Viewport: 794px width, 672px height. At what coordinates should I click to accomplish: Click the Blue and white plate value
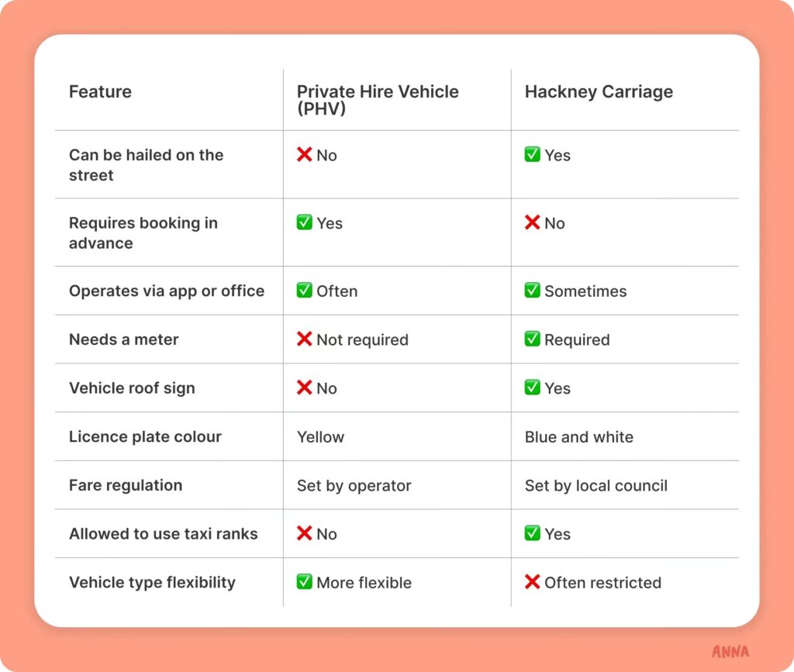[x=578, y=437]
